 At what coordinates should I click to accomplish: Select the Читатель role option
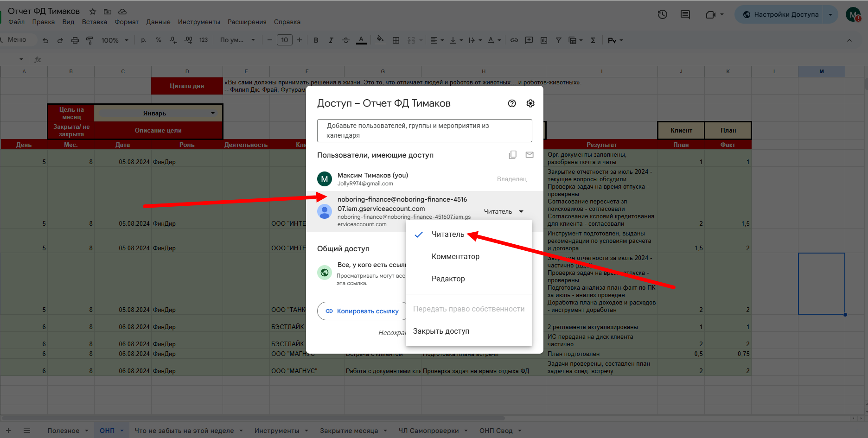[x=447, y=235]
